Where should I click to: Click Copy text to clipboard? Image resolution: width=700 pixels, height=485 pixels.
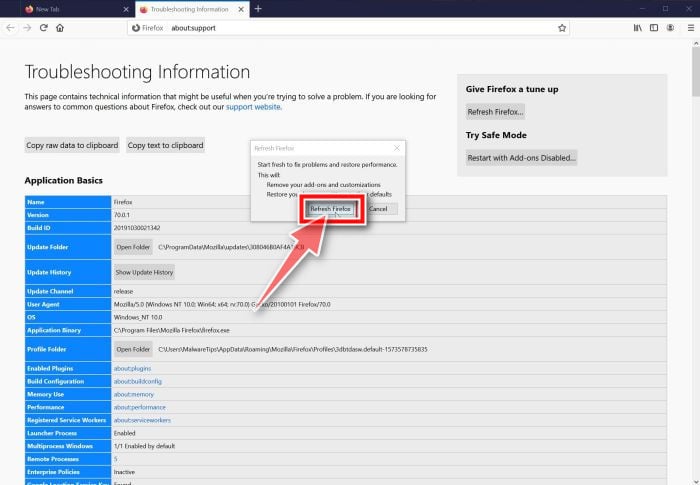click(x=165, y=145)
